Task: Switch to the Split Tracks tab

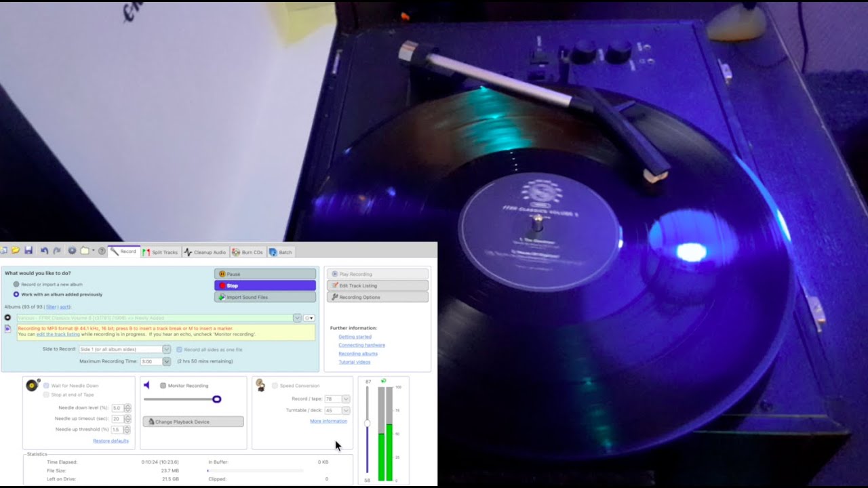Action: pos(160,252)
